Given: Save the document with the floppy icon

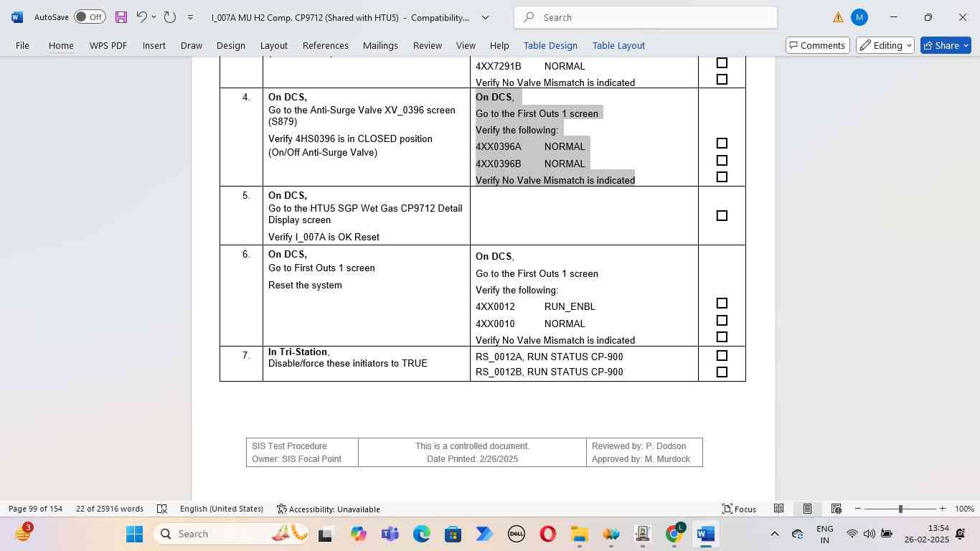Looking at the screenshot, I should click(121, 17).
